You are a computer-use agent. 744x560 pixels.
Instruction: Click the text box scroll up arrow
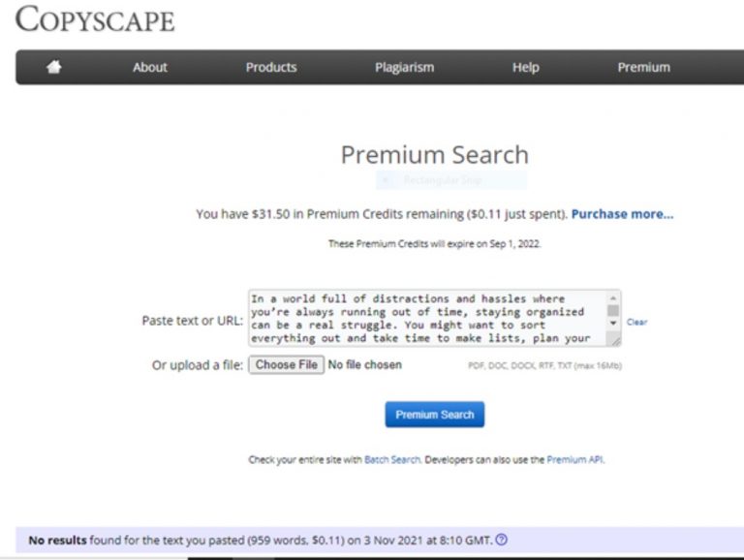pos(613,297)
